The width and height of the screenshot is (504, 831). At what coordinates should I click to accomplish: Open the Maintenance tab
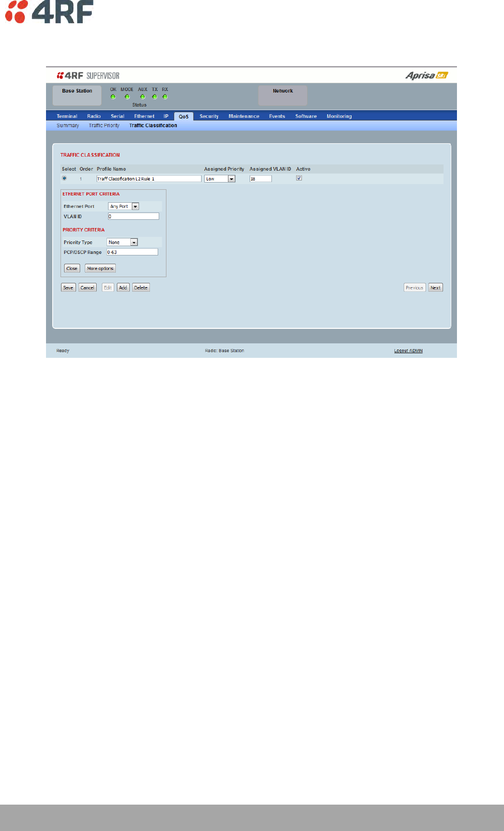(x=244, y=116)
